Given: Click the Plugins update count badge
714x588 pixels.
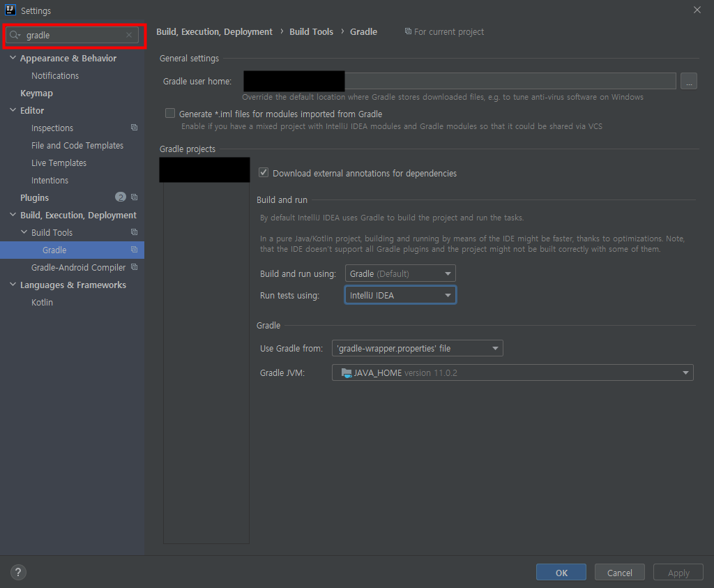Looking at the screenshot, I should point(120,197).
